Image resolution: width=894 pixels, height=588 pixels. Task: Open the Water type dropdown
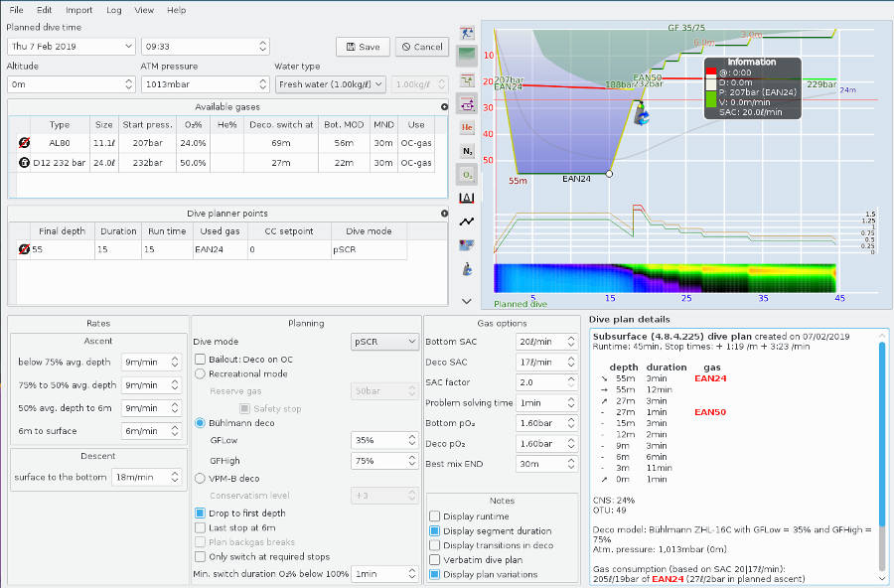[330, 83]
